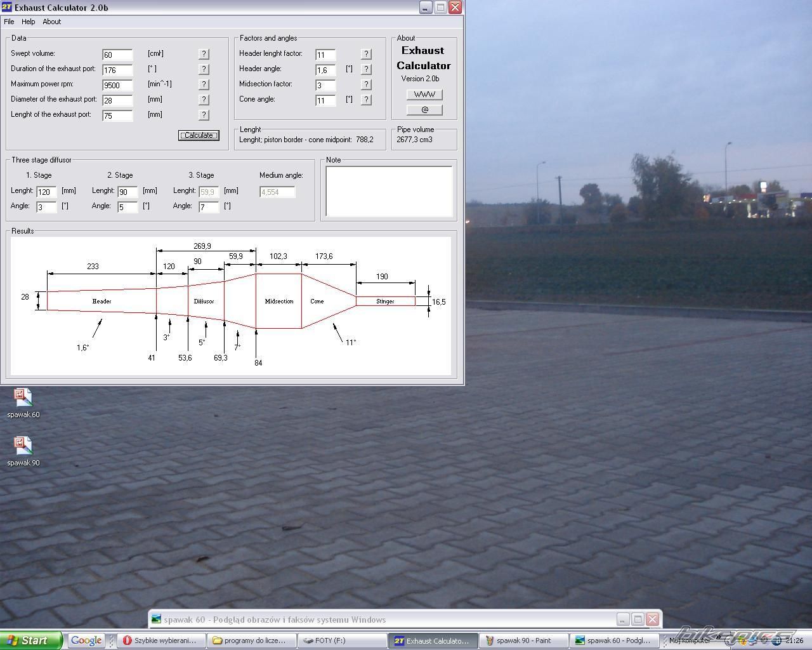Focus the 1. Stage Lenght field
The width and height of the screenshot is (812, 650).
point(46,192)
